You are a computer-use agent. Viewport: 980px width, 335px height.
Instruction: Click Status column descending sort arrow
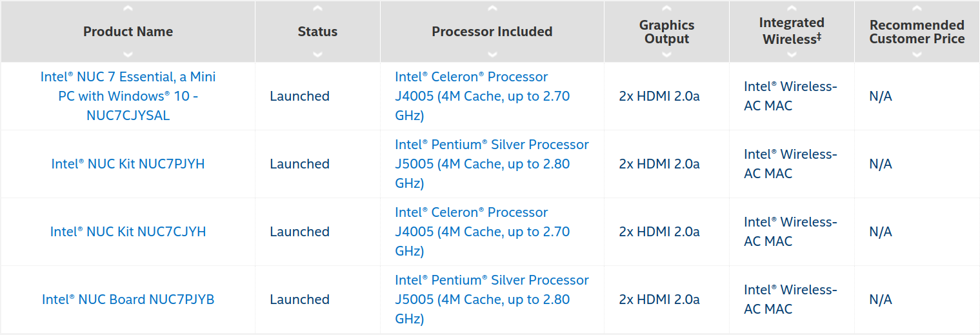(x=317, y=54)
